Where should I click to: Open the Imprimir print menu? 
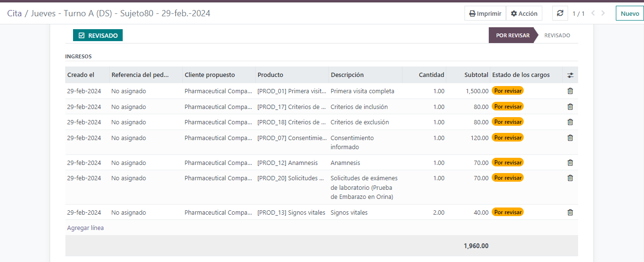(485, 13)
